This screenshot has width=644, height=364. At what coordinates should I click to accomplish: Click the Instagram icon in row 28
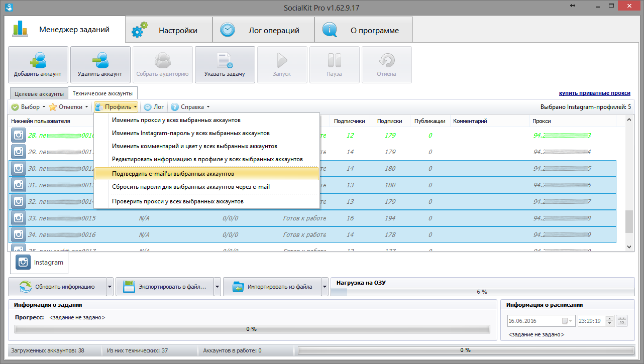(19, 136)
